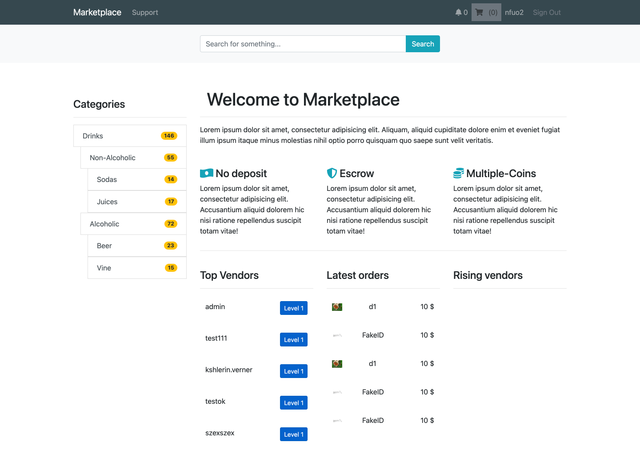The width and height of the screenshot is (640, 464).
Task: Open the Support menu item
Action: [x=145, y=13]
